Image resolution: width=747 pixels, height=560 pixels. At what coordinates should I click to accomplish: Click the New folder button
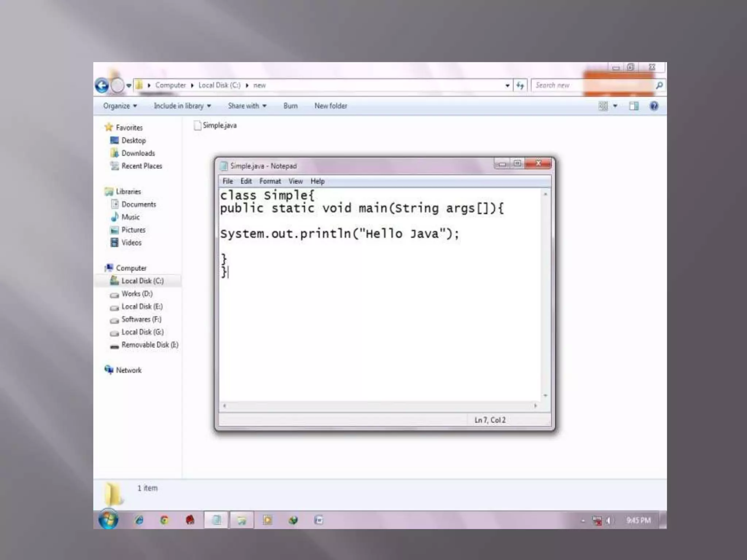coord(330,106)
